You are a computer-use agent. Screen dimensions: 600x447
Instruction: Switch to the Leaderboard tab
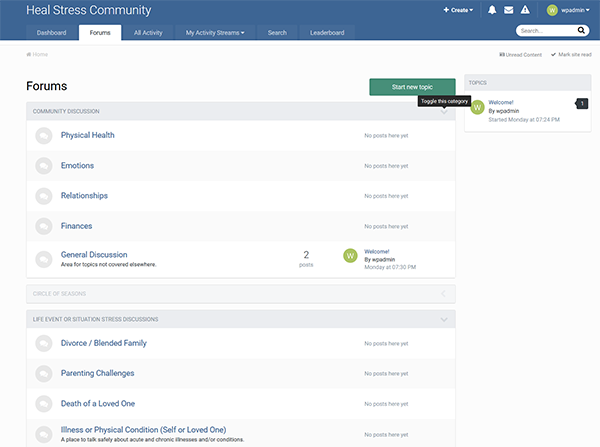click(327, 33)
